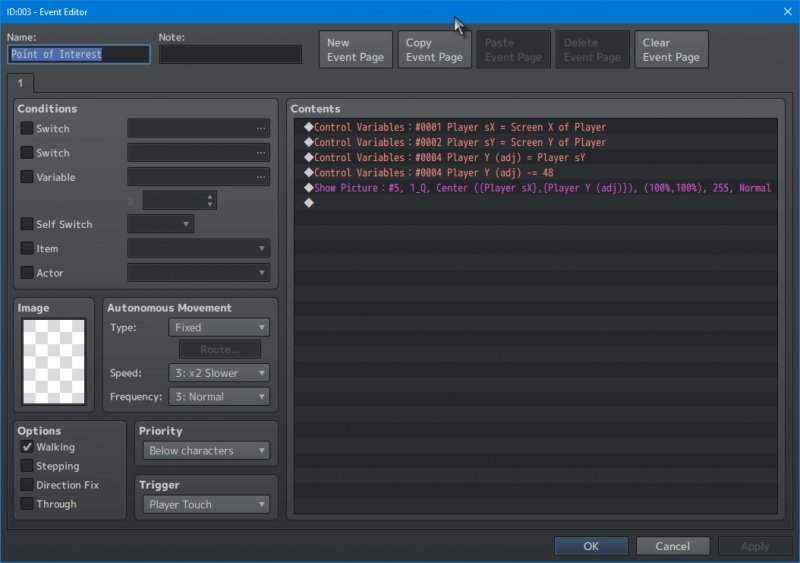Open the Actor condition dropdown

point(198,273)
